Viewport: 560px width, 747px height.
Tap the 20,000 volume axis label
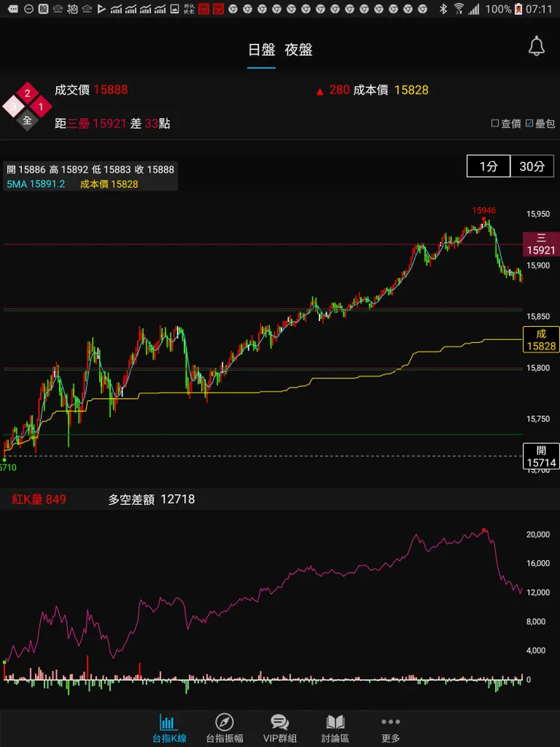pos(538,534)
